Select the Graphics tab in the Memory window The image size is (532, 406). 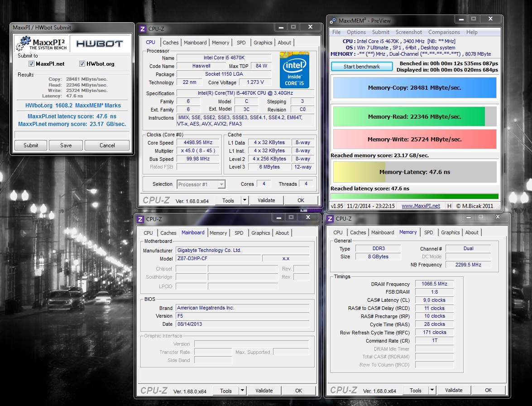(450, 232)
